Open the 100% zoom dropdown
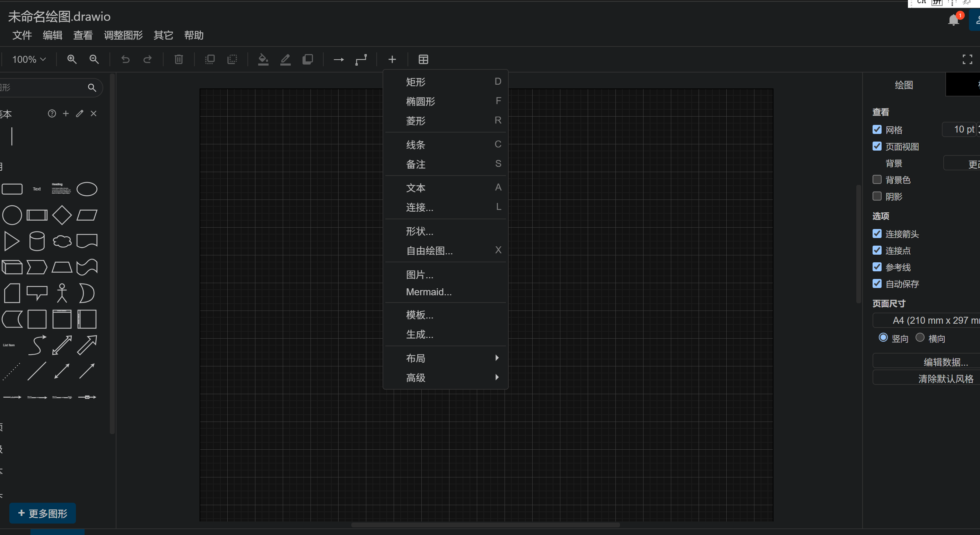This screenshot has height=535, width=980. 29,59
